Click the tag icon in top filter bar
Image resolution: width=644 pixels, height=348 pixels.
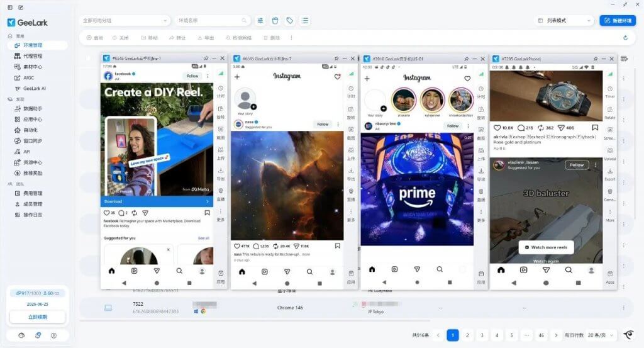(289, 21)
